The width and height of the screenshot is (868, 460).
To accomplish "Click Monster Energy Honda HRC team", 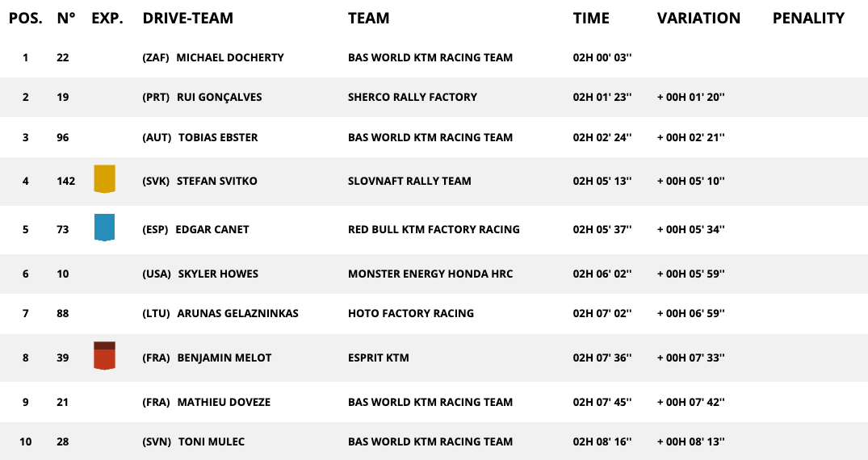I will point(430,274).
